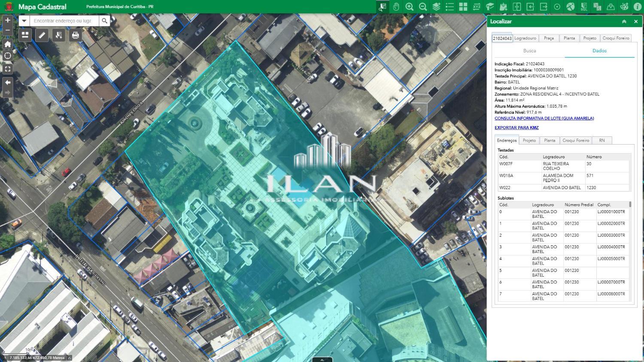The image size is (644, 362).
Task: Open the SQL query tool
Action: point(583,6)
